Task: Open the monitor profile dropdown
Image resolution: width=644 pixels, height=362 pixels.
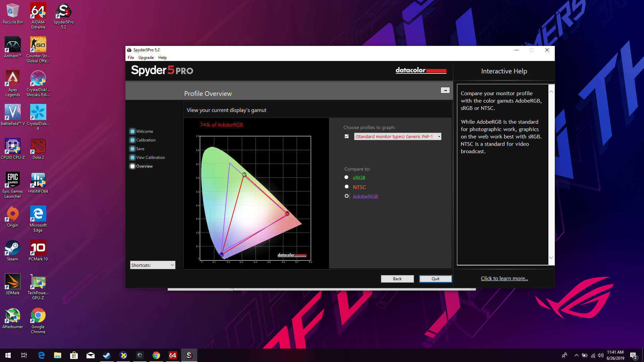Action: click(x=397, y=136)
